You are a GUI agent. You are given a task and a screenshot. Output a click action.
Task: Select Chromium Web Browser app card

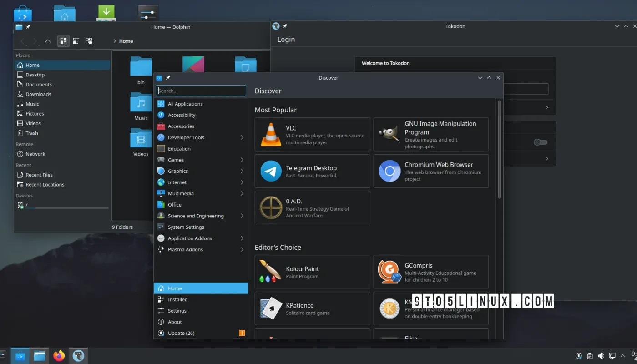[430, 171]
